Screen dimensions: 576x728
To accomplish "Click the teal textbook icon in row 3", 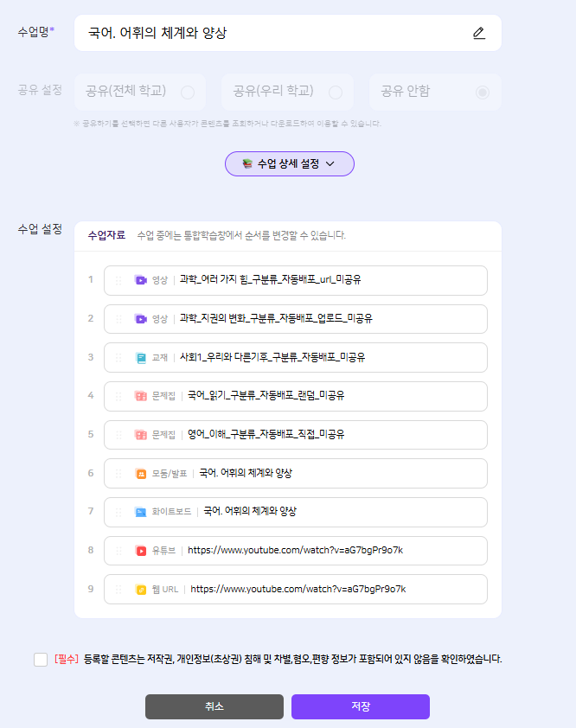I will 140,357.
